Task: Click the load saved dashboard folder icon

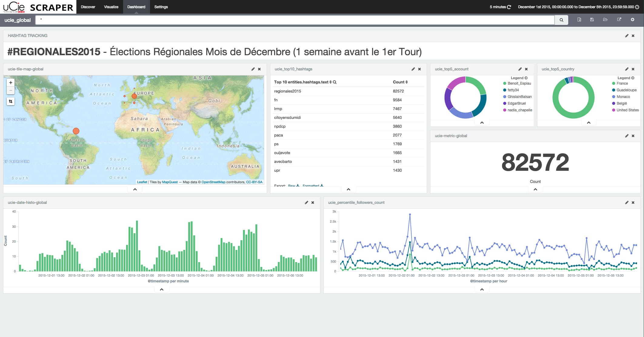Action: [x=605, y=20]
